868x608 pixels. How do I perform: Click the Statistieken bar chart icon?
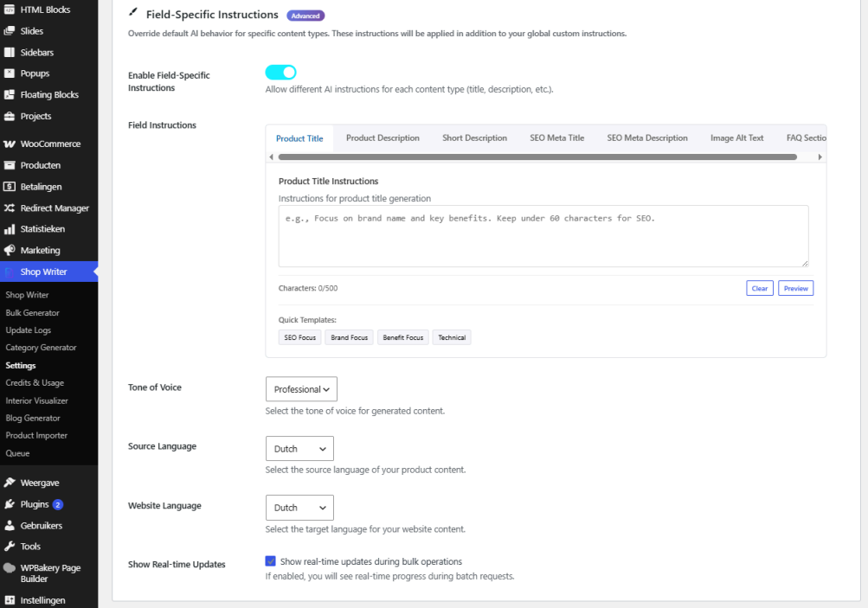coord(10,229)
